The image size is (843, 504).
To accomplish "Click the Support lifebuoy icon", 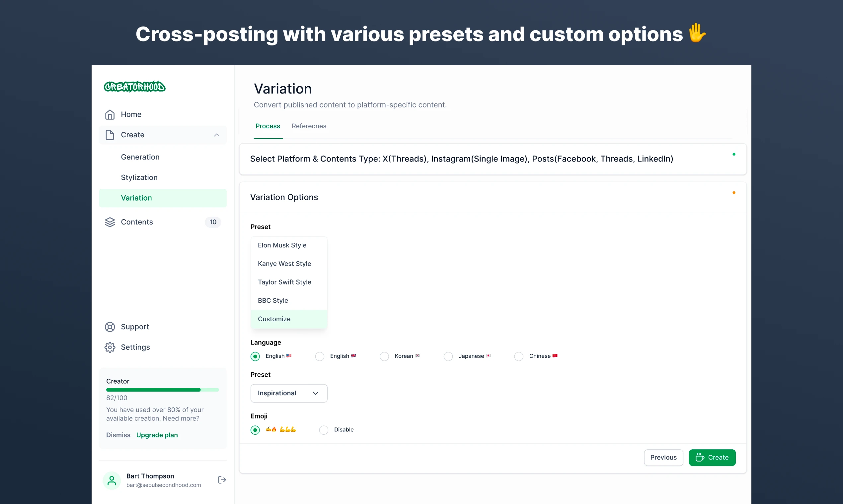I will 110,327.
